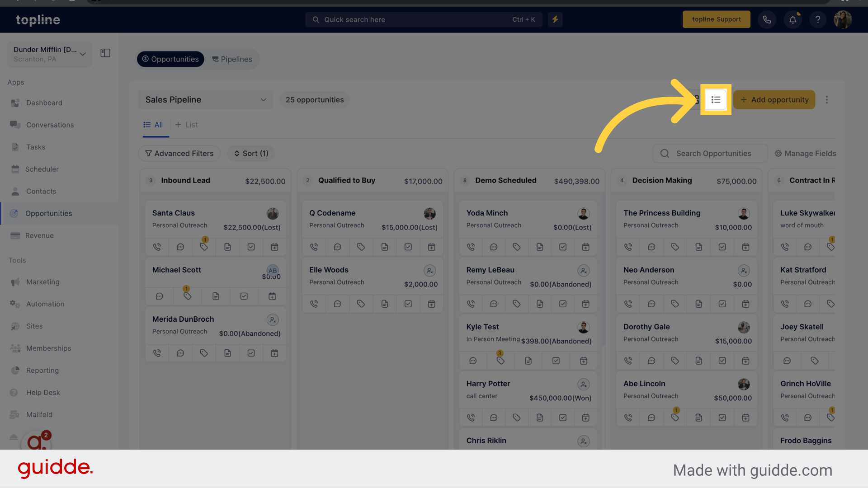
Task: Open Advanced Filters panel
Action: tap(179, 153)
